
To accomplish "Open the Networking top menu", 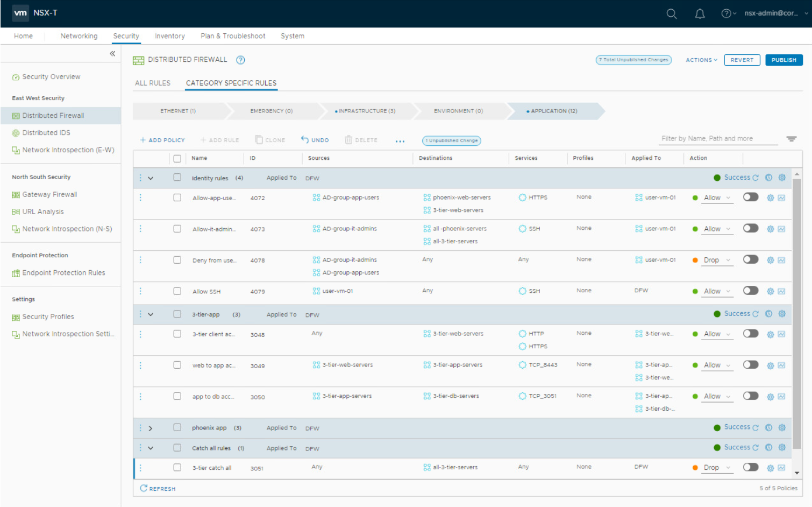I will coord(79,36).
